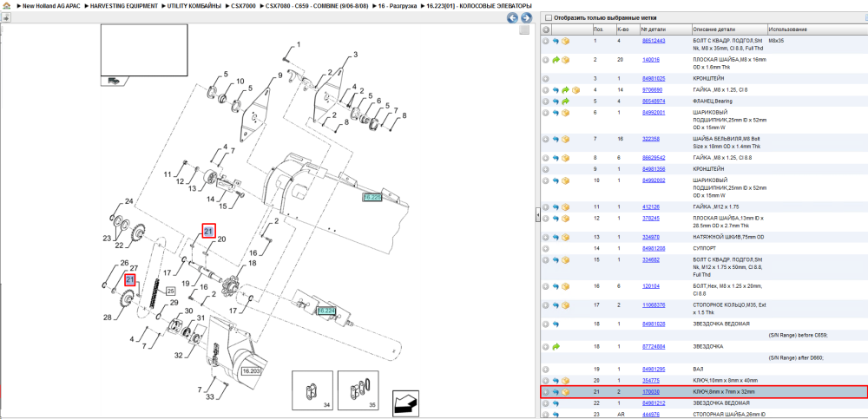
Task: Enable 'Отобразить только выбранные метки' checkbox
Action: [x=549, y=17]
